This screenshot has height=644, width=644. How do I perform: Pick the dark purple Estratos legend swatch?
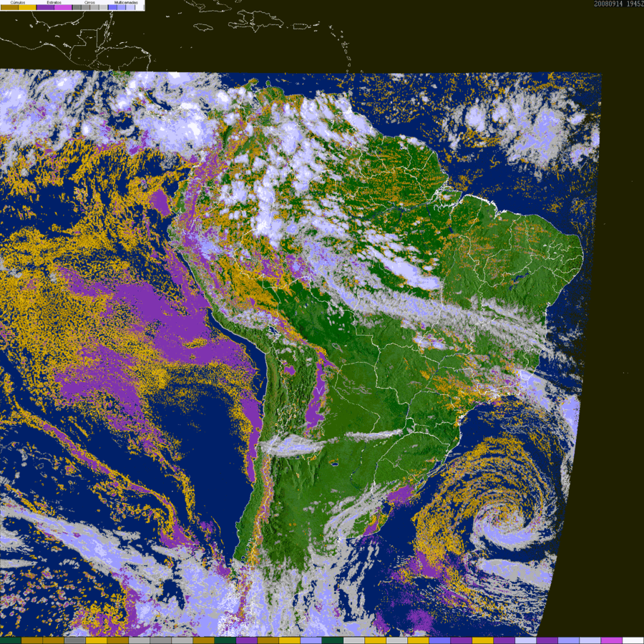point(45,7)
